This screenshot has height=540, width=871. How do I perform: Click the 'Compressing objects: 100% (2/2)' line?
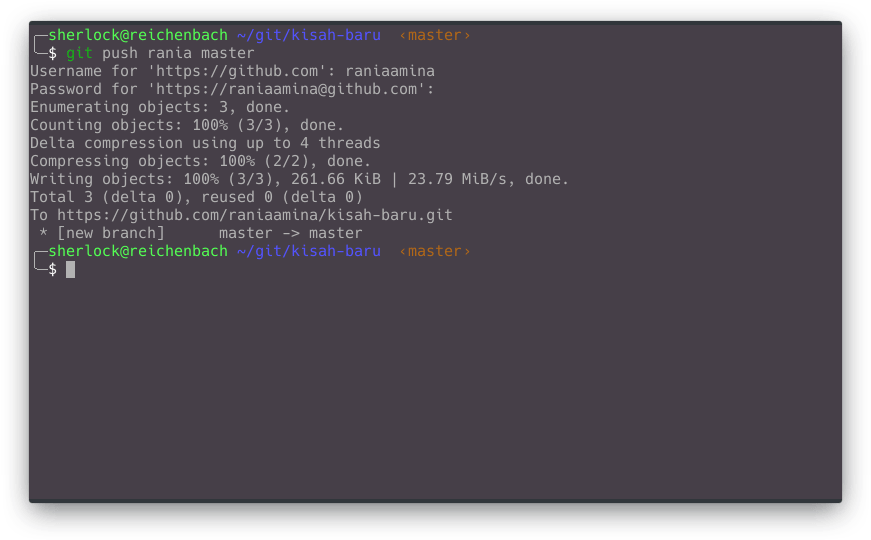point(201,161)
